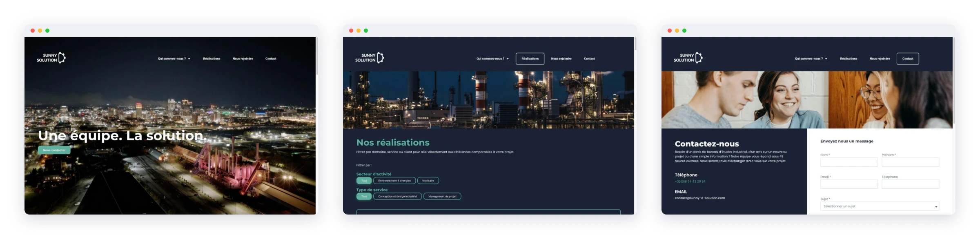Select 'Tout' under Secteur d'activité
Viewport: 980px width, 239px height.
[364, 181]
